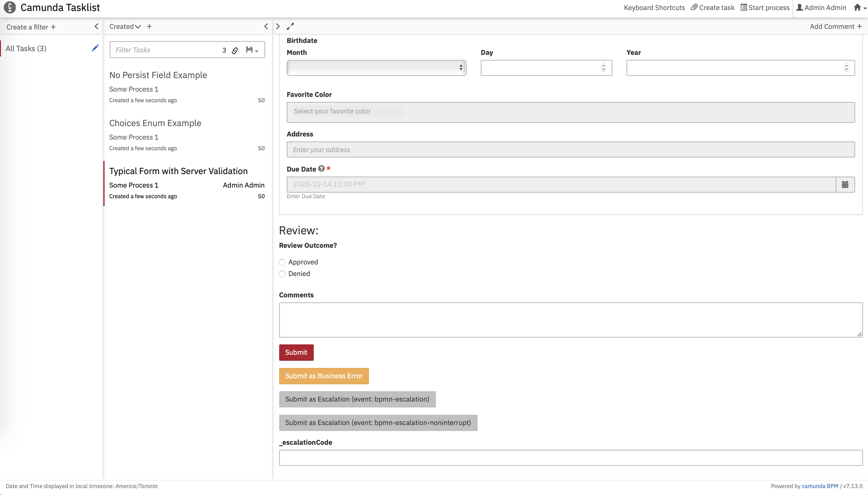Open the Birthdate Month dropdown
The height and width of the screenshot is (495, 868).
[x=376, y=68]
